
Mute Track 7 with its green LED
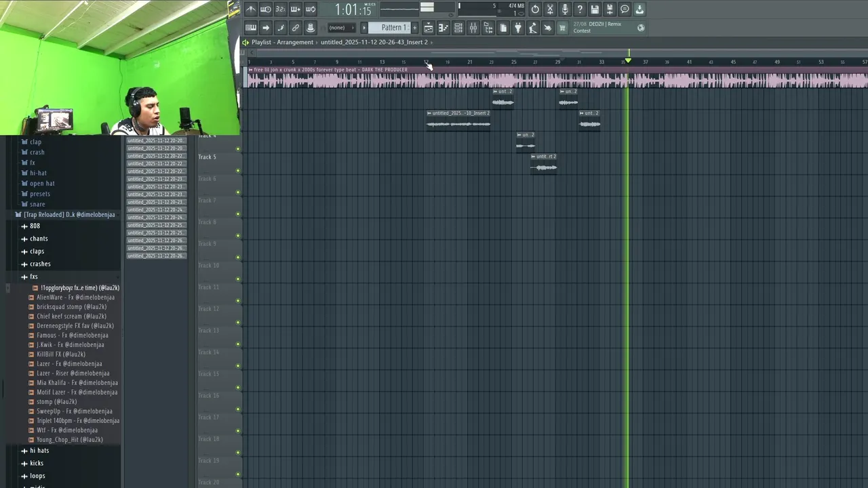coord(238,214)
